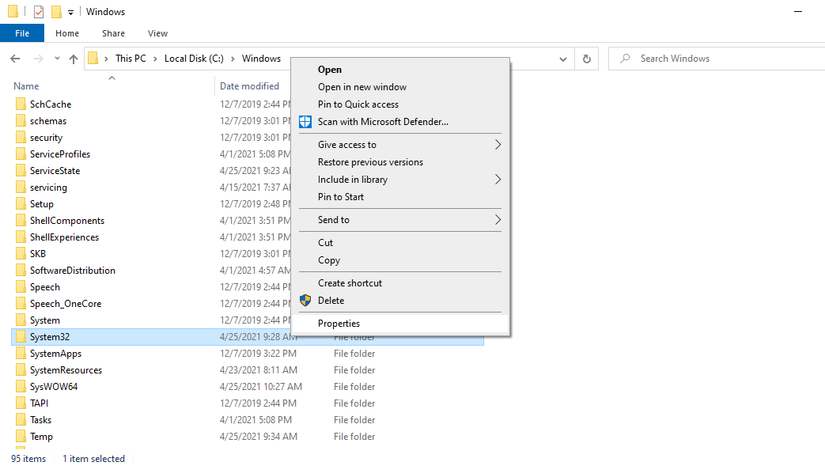Expand Include in library submenu
The width and height of the screenshot is (825, 466).
400,179
